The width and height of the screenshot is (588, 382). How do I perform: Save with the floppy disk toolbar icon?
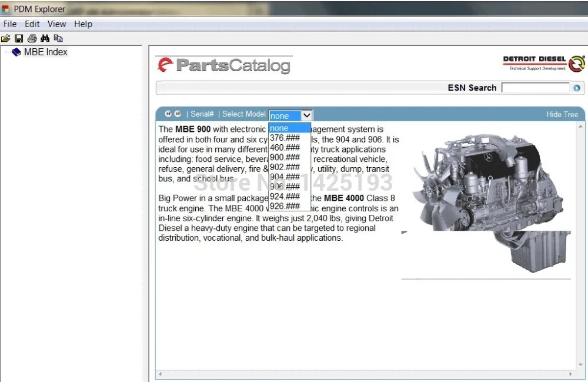19,38
